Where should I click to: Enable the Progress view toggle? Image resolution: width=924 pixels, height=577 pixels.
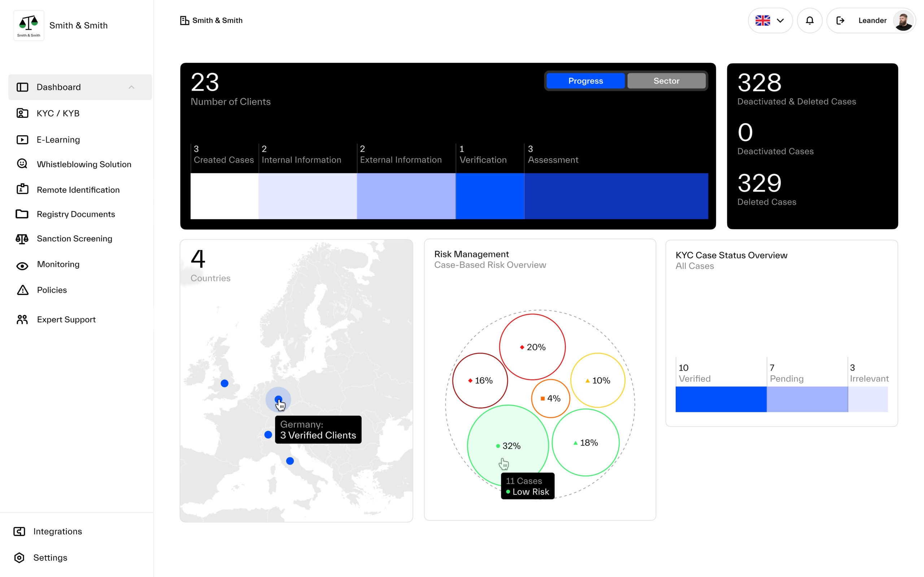(x=585, y=80)
